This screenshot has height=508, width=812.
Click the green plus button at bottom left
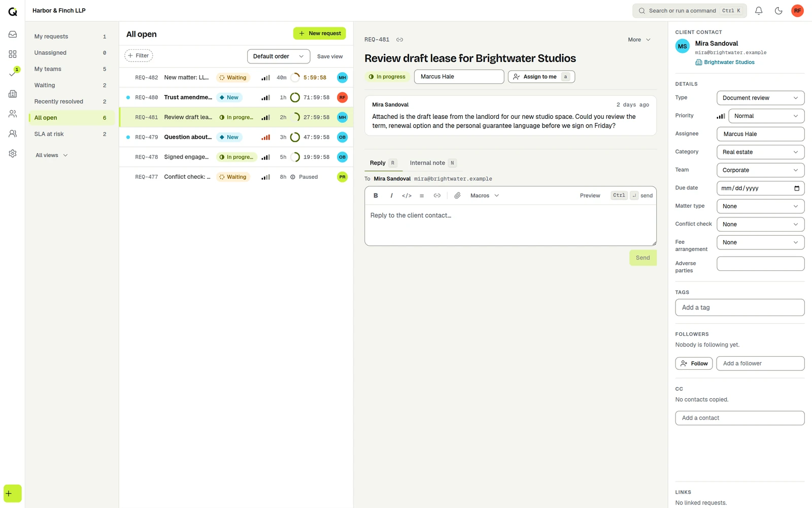[13, 493]
